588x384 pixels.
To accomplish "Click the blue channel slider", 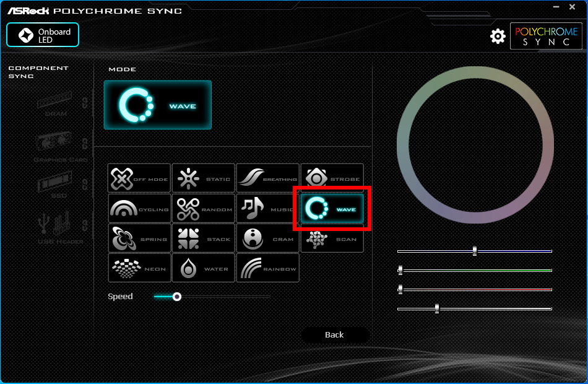I will click(474, 251).
